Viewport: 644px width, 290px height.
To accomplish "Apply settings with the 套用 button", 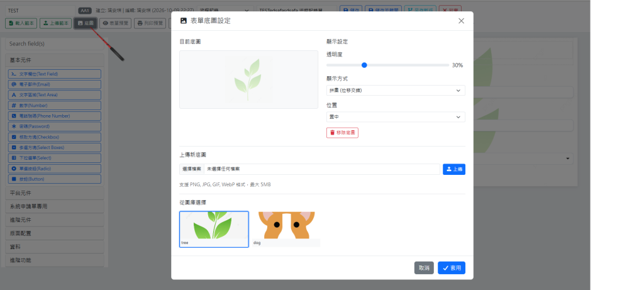I will pos(452,268).
